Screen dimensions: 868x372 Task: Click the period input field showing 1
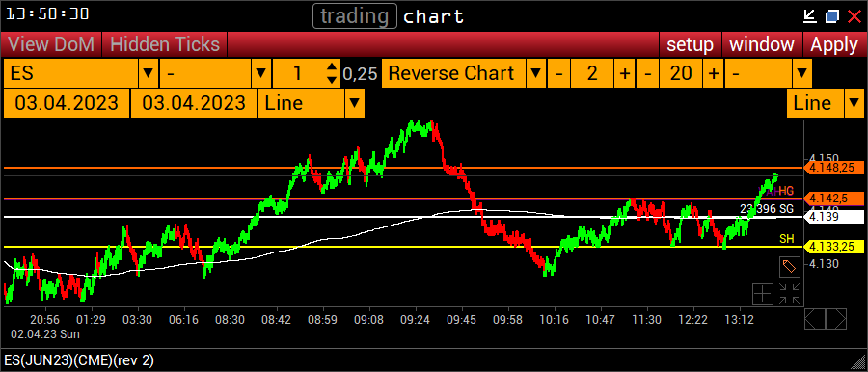coord(299,73)
